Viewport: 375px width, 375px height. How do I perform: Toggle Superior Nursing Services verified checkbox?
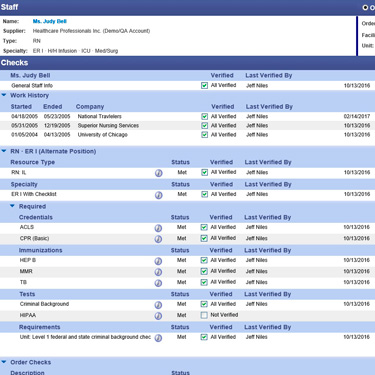pos(204,126)
